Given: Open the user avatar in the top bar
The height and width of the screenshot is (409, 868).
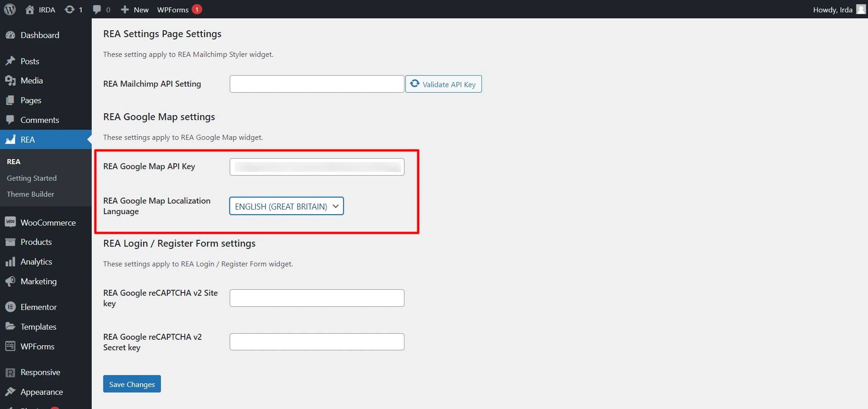Looking at the screenshot, I should click(861, 9).
